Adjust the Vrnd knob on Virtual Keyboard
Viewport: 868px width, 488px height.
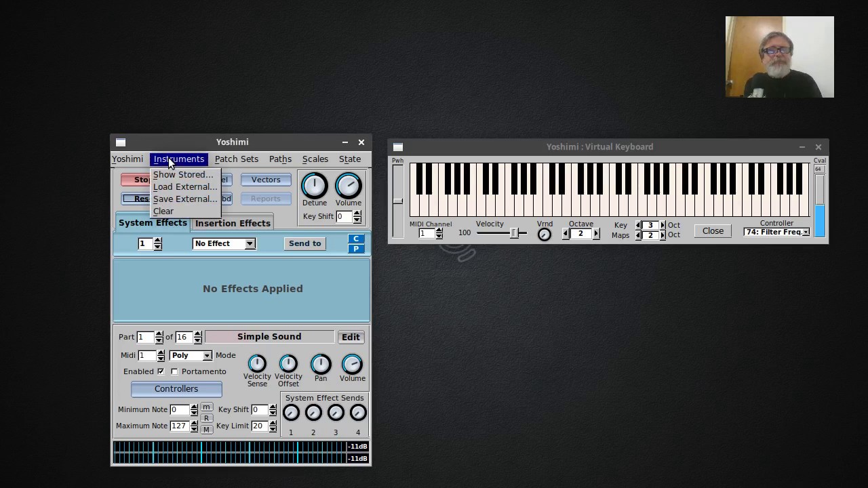(x=545, y=235)
